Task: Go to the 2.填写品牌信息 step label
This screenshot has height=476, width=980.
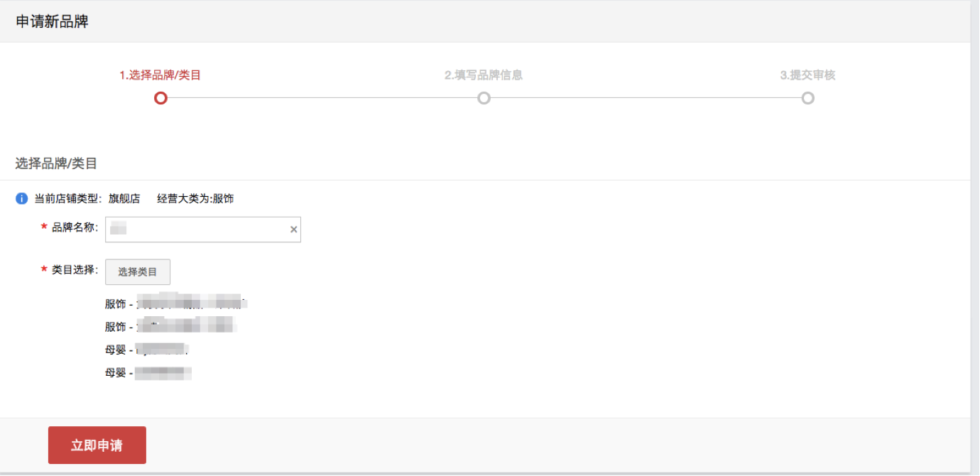Action: (x=484, y=75)
